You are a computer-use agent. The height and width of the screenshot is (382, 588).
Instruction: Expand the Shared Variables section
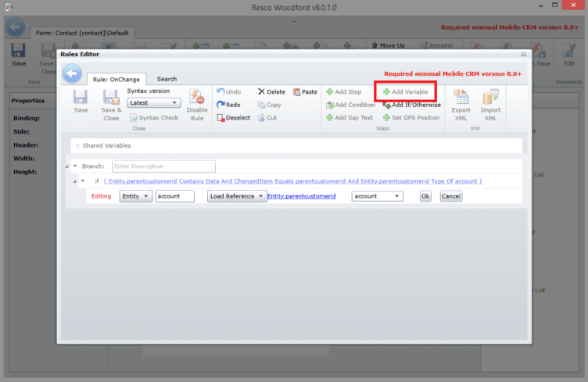pyautogui.click(x=77, y=146)
